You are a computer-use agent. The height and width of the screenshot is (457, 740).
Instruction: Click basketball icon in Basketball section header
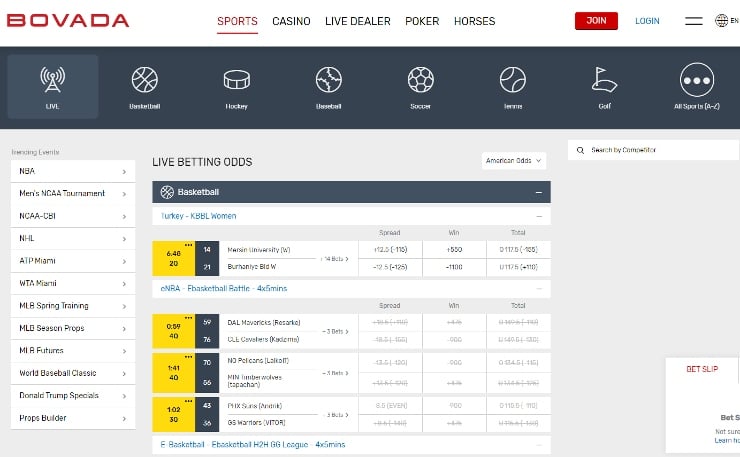point(167,192)
